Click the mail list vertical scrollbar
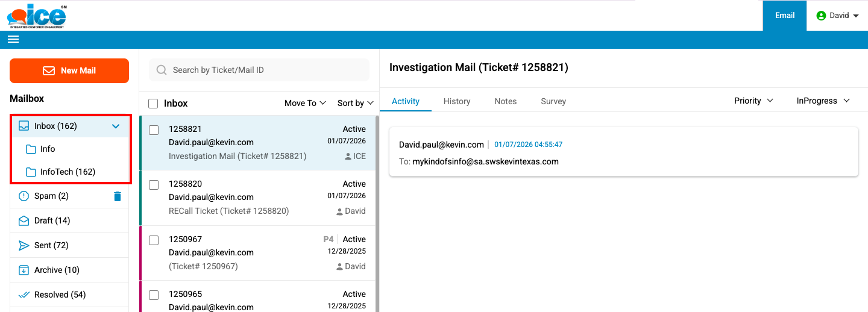 (377, 211)
